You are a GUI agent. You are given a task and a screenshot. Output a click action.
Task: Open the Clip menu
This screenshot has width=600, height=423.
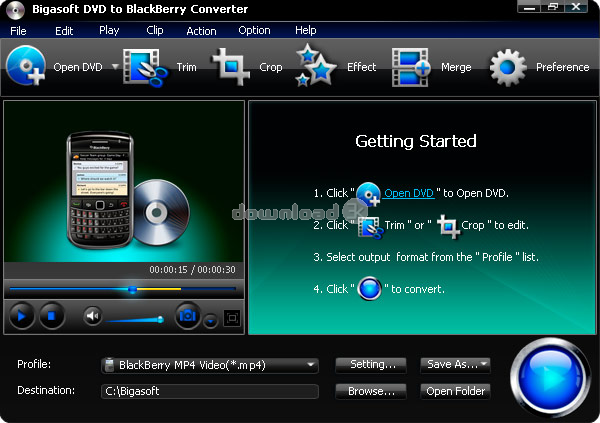point(155,31)
